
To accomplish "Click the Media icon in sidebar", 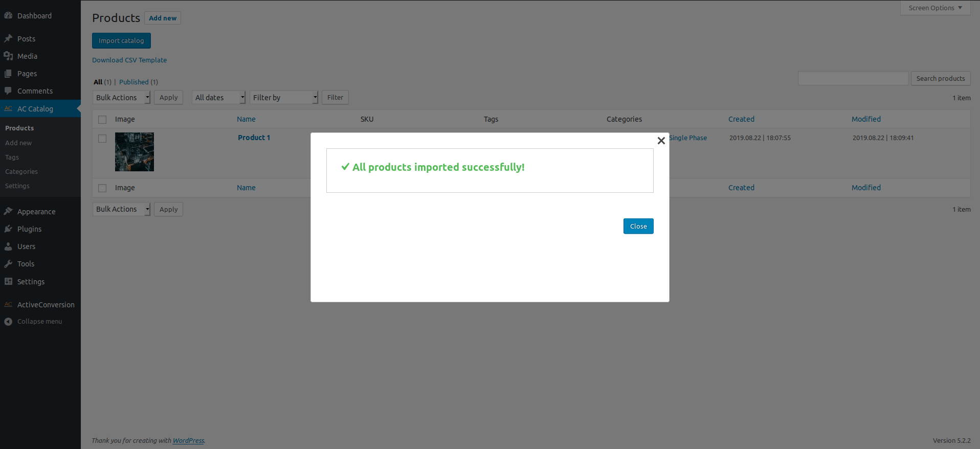I will click(x=8, y=56).
